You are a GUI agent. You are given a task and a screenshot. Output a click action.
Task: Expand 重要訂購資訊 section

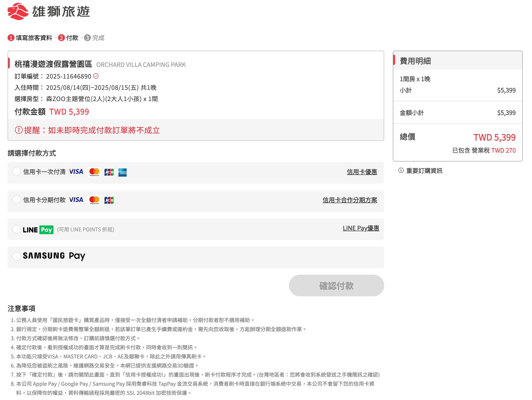(424, 171)
